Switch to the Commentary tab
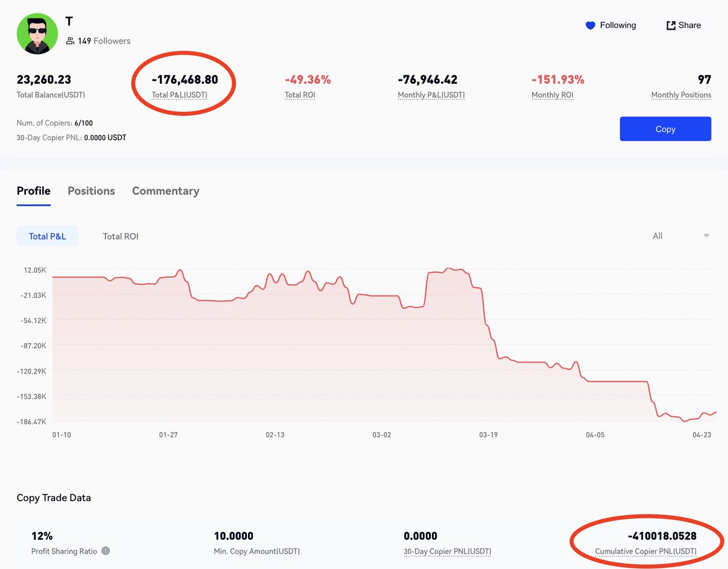Image resolution: width=728 pixels, height=569 pixels. (x=166, y=191)
